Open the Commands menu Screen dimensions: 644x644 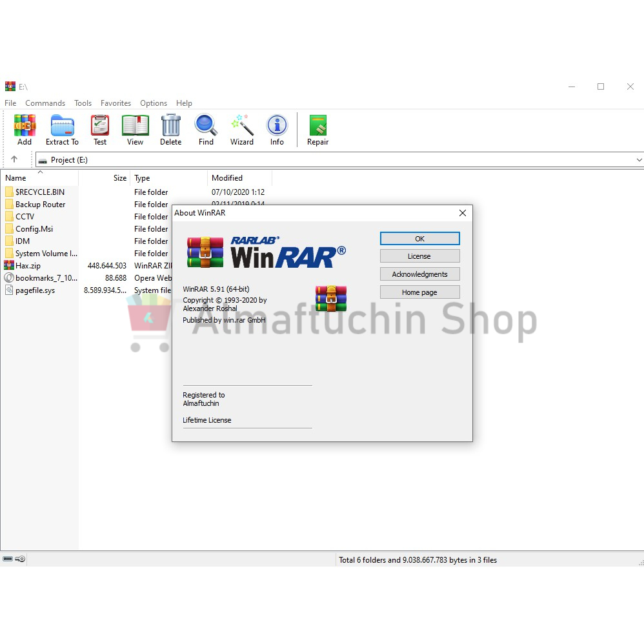[x=45, y=103]
